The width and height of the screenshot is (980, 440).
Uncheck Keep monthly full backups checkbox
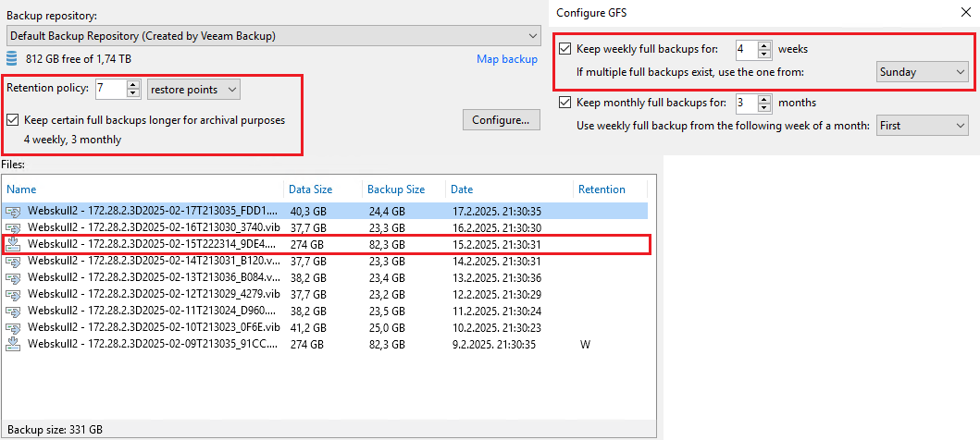point(565,103)
